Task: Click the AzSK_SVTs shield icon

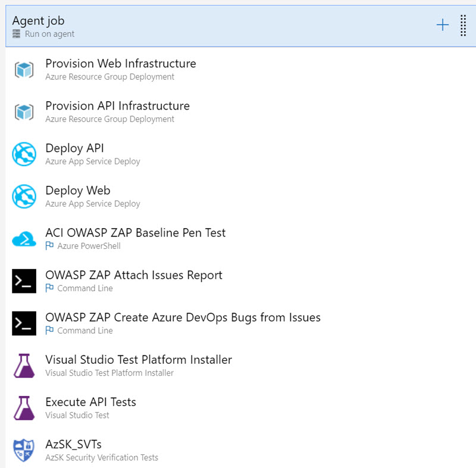Action: coord(24,450)
